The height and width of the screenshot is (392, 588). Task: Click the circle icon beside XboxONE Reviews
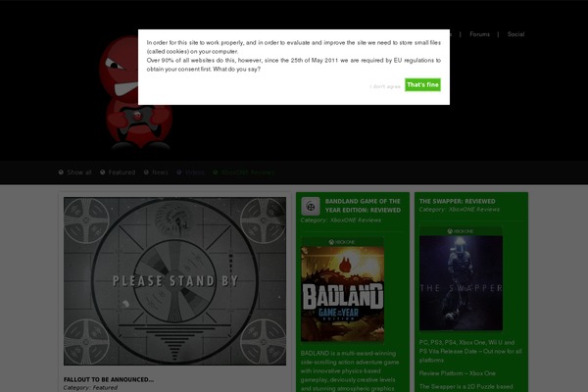(x=216, y=172)
